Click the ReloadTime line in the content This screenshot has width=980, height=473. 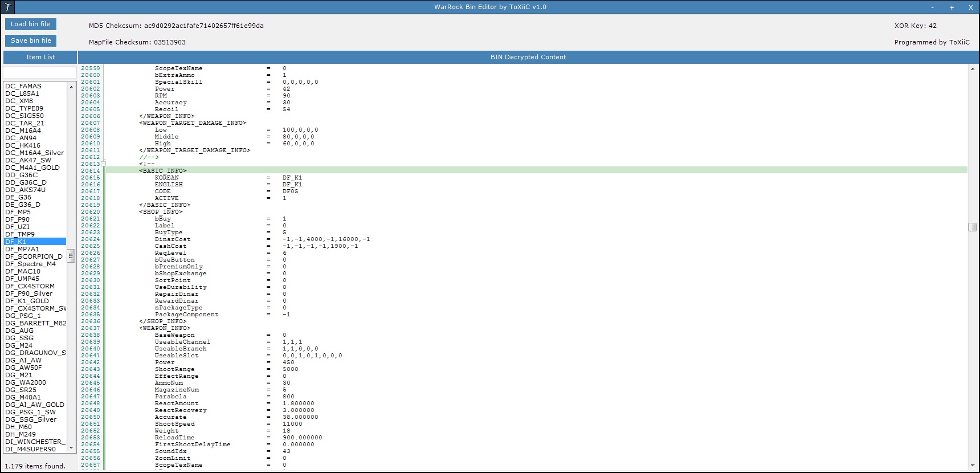click(238, 438)
